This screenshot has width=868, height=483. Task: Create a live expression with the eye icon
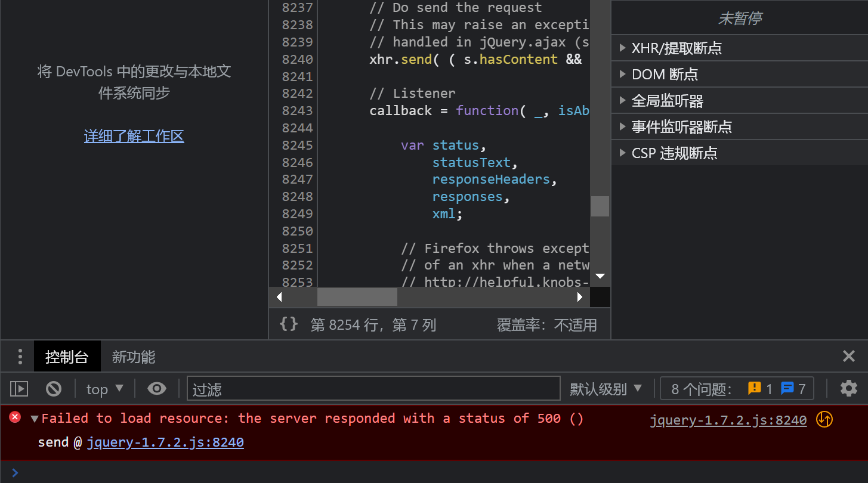[x=157, y=388]
